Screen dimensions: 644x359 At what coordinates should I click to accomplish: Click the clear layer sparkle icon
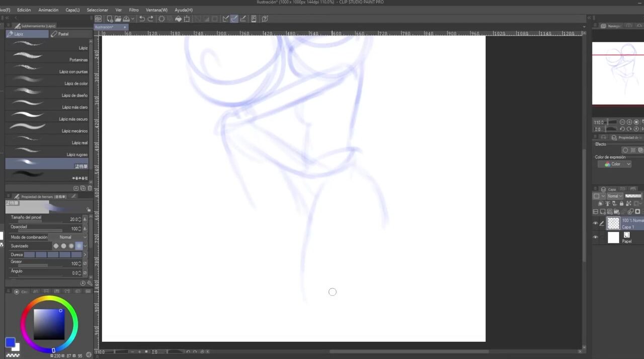pyautogui.click(x=162, y=19)
